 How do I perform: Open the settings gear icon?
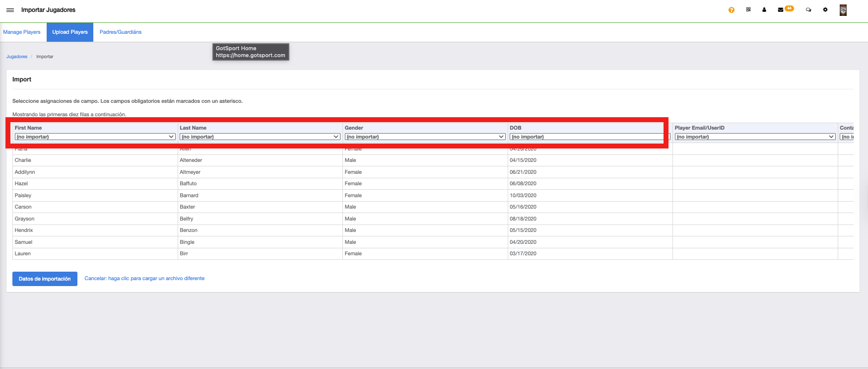coord(825,9)
